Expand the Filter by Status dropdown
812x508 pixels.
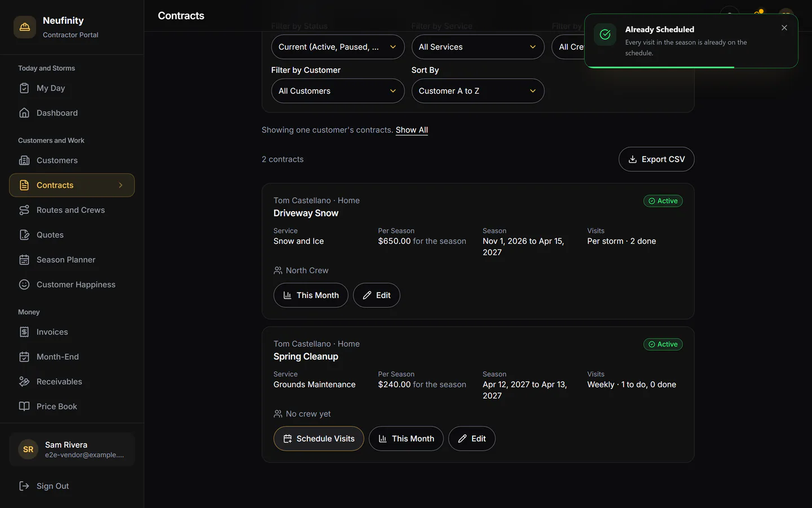pos(338,47)
